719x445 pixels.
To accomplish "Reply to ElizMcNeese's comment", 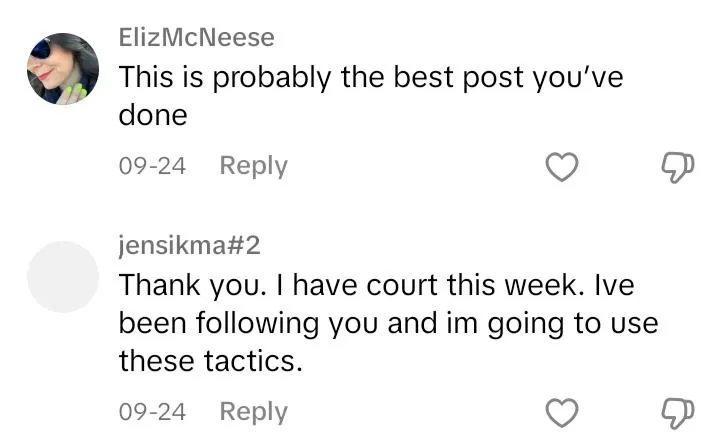I will [x=254, y=166].
